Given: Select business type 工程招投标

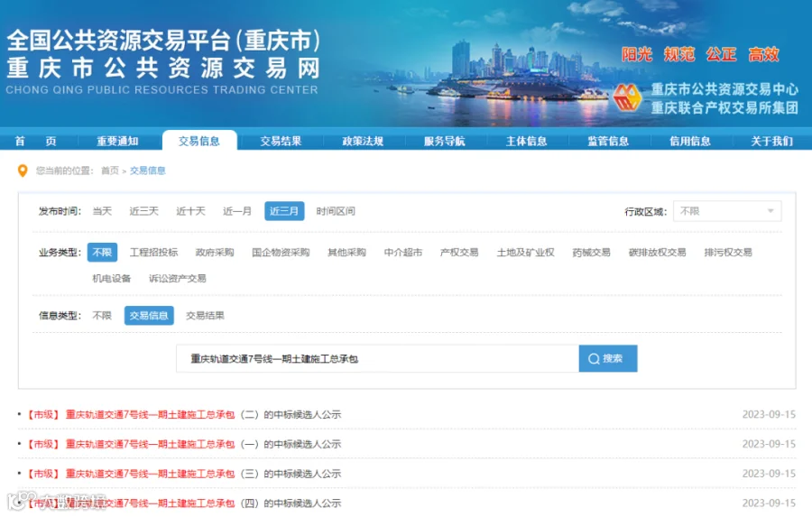Looking at the screenshot, I should click(x=153, y=253).
